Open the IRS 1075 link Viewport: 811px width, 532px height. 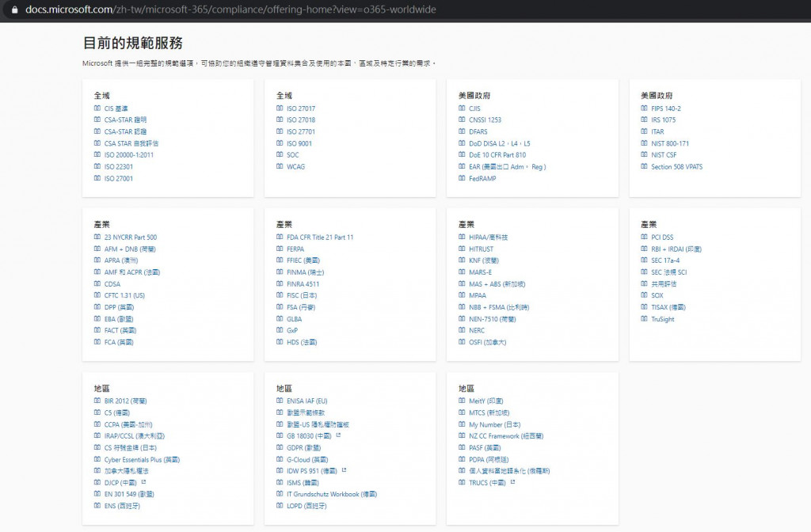point(664,120)
